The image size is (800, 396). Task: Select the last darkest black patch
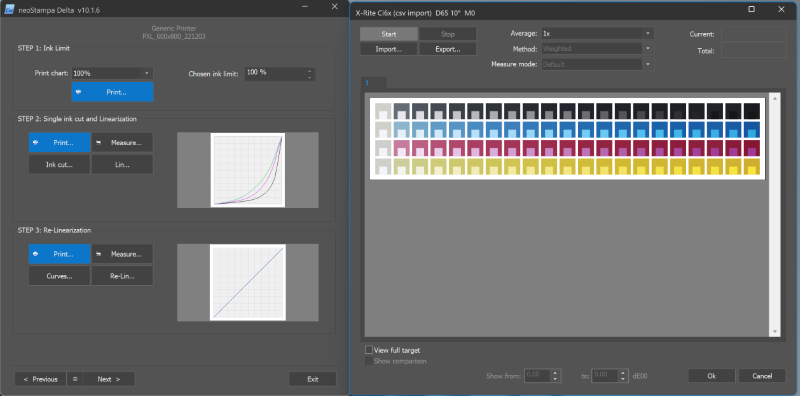coord(752,112)
